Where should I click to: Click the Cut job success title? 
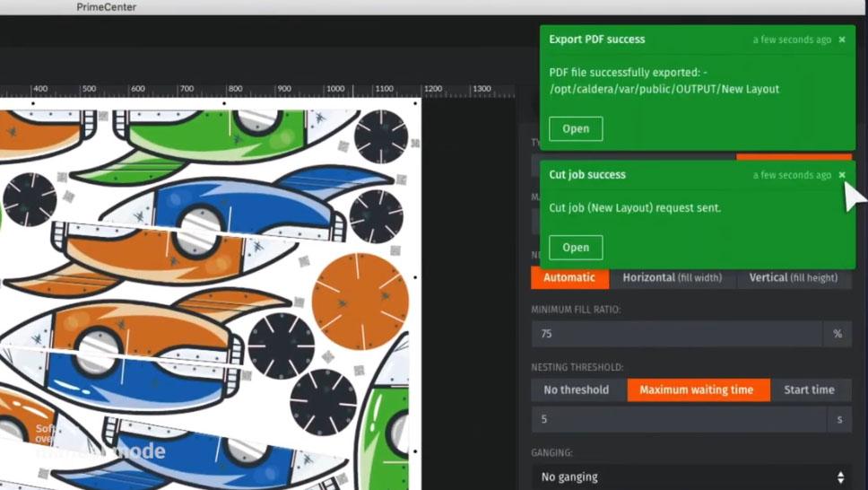pyautogui.click(x=587, y=175)
